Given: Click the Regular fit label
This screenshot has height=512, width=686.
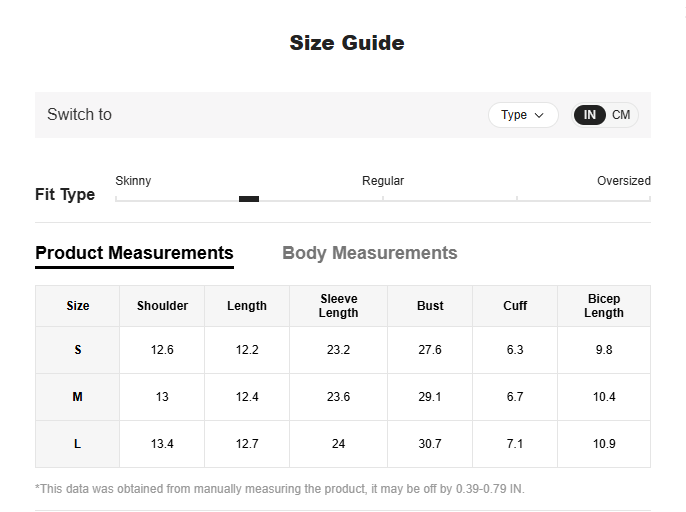Looking at the screenshot, I should (x=383, y=181).
